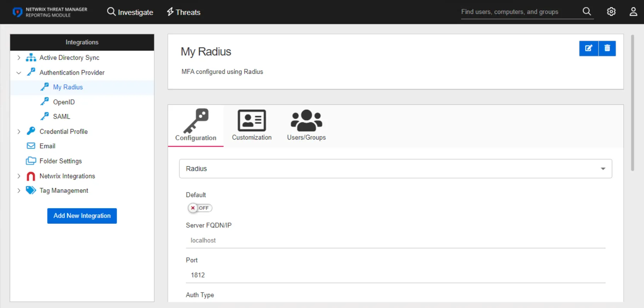Click the Port field showing 1812
Viewport: 644px width, 308px height.
396,275
